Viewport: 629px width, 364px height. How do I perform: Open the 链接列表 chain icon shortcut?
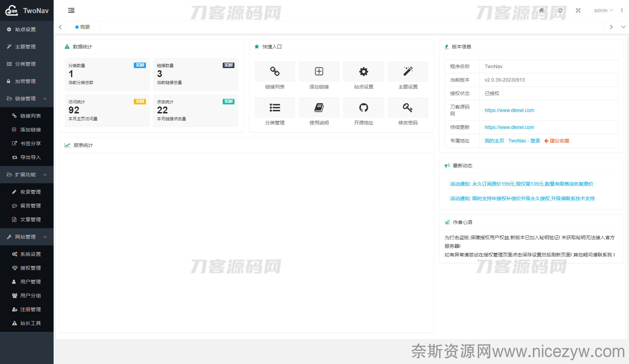pyautogui.click(x=275, y=76)
